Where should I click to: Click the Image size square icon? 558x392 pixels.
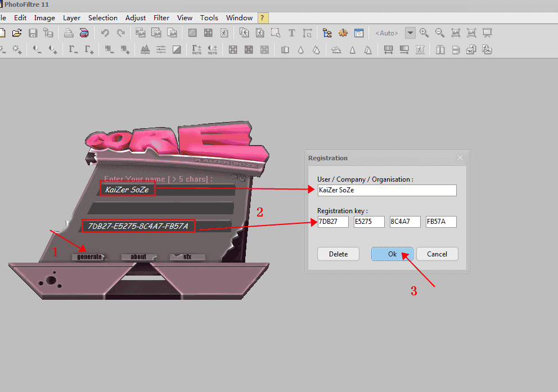[x=192, y=33]
